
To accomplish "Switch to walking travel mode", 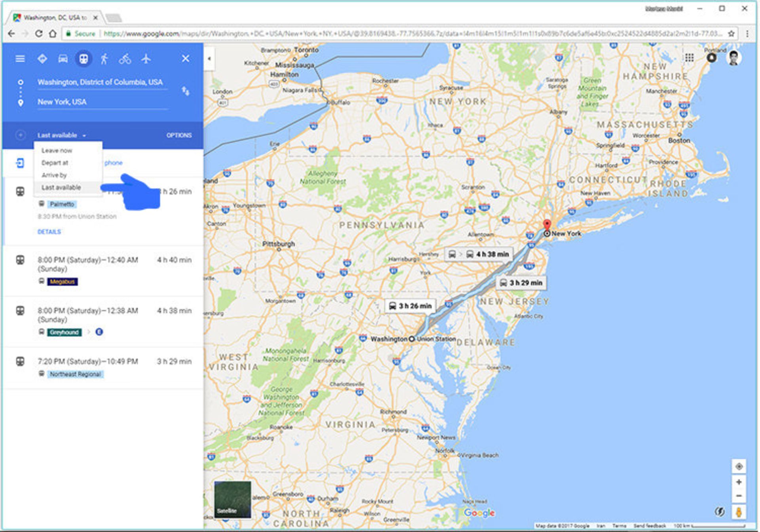I will (104, 59).
